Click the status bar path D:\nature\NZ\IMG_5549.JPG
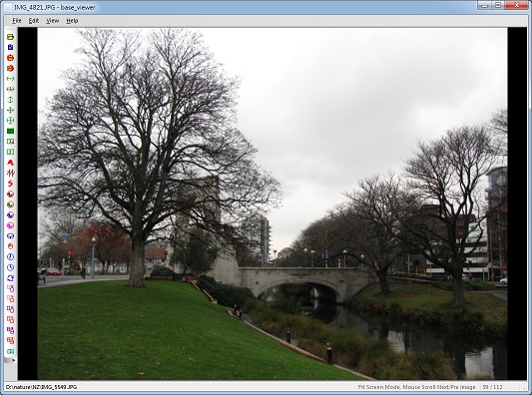This screenshot has width=532, height=395. 41,387
